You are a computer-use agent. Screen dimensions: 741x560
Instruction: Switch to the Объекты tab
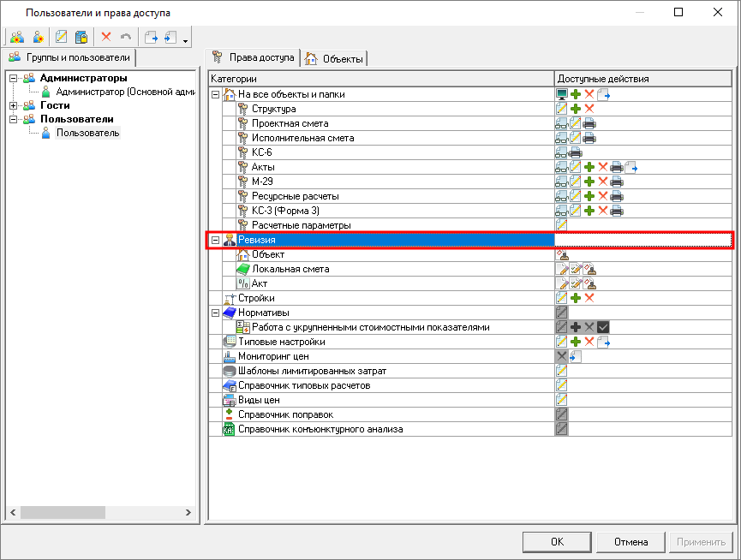pyautogui.click(x=336, y=58)
